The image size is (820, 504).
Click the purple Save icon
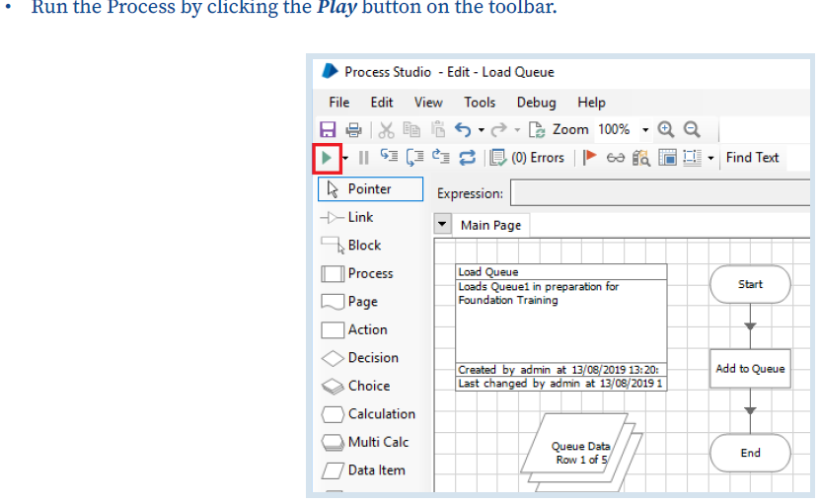coord(328,129)
